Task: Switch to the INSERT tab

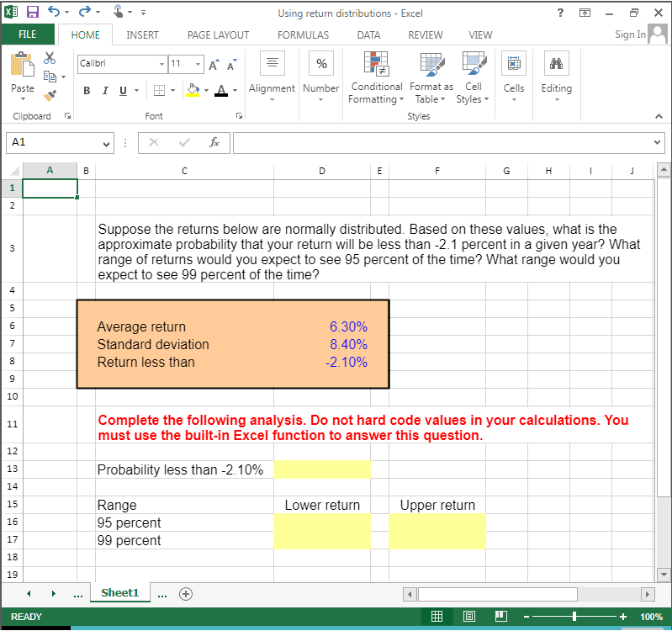Action: (x=142, y=35)
